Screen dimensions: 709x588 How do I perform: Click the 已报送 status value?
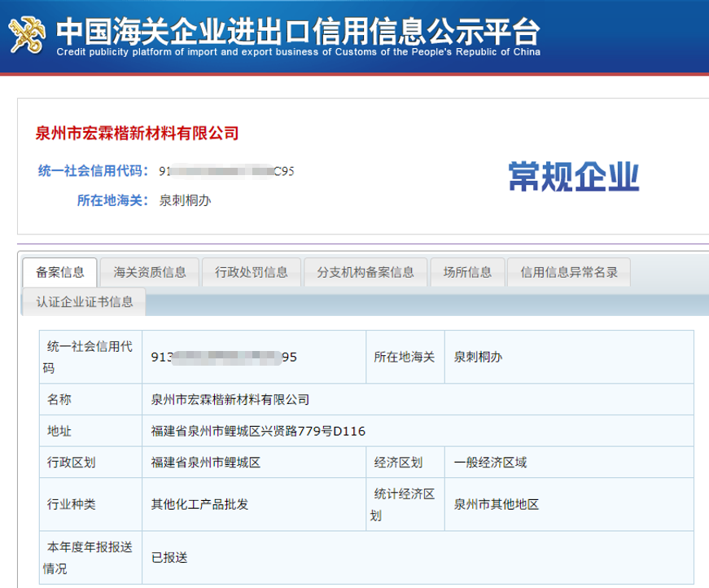[169, 557]
